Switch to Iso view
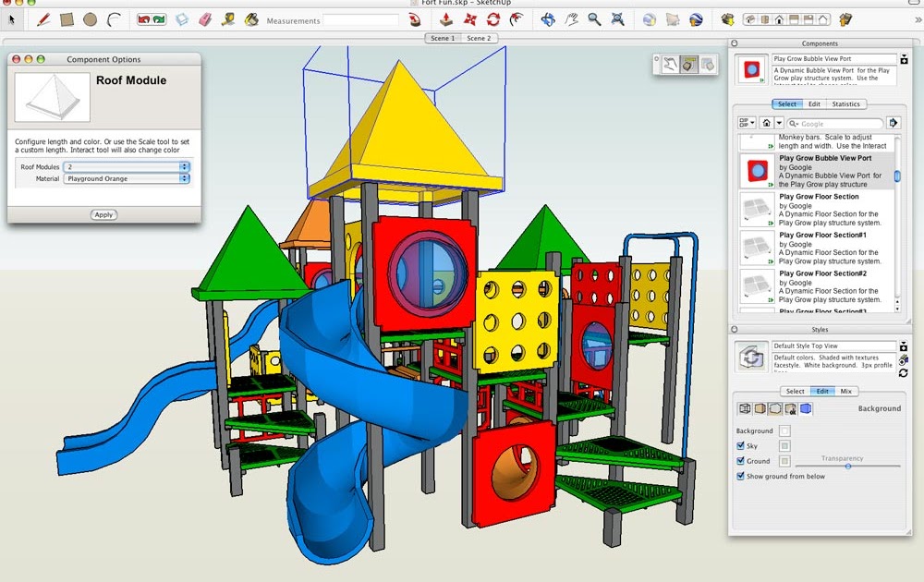The image size is (924, 582). click(x=750, y=20)
